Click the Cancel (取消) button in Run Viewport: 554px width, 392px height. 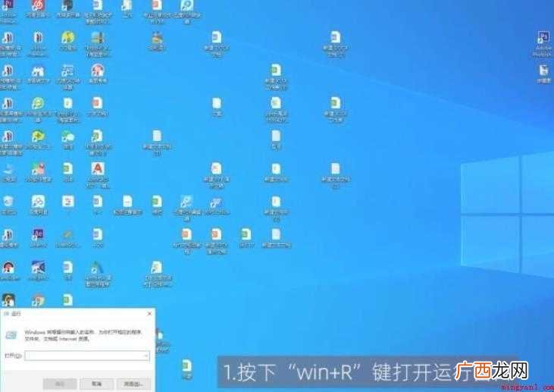(x=96, y=384)
